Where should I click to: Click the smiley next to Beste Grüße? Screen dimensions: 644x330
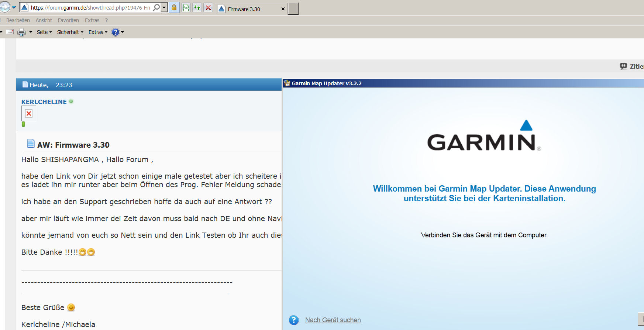pos(71,307)
